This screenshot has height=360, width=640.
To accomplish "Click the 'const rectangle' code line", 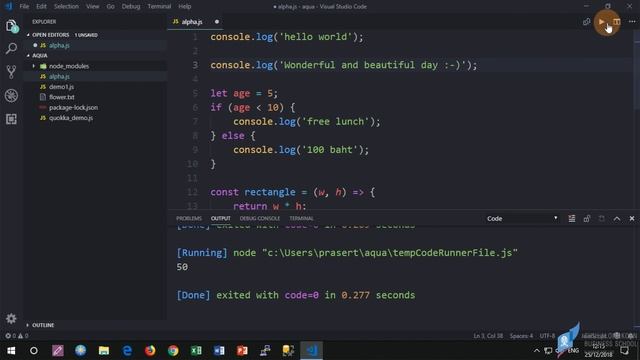I will point(293,192).
